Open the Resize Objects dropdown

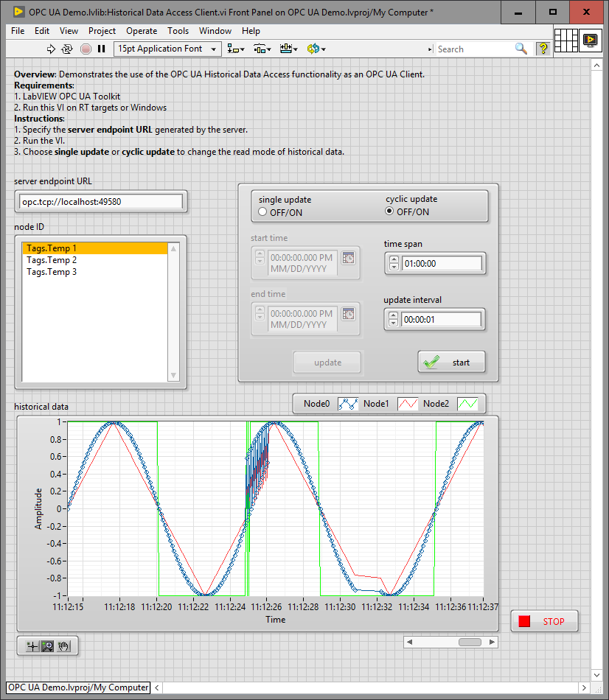[288, 49]
